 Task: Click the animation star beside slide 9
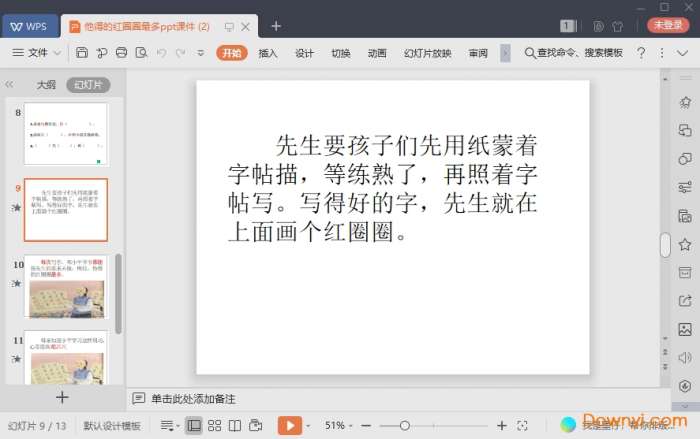[17, 207]
